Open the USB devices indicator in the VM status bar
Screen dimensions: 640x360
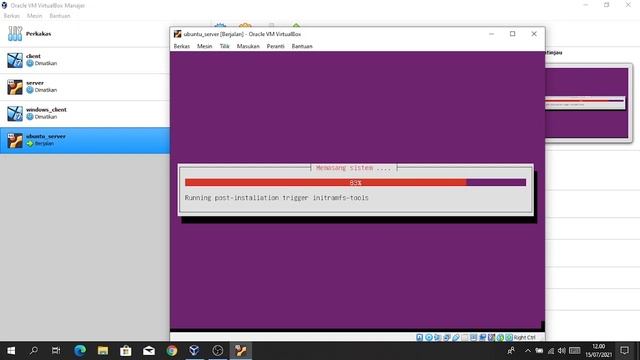[456, 338]
